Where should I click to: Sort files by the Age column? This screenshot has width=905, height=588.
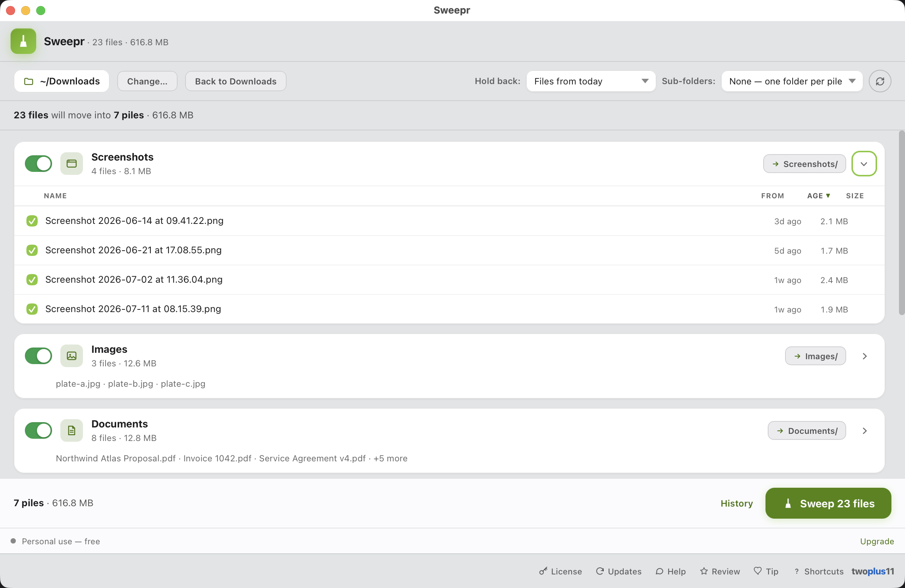point(818,196)
